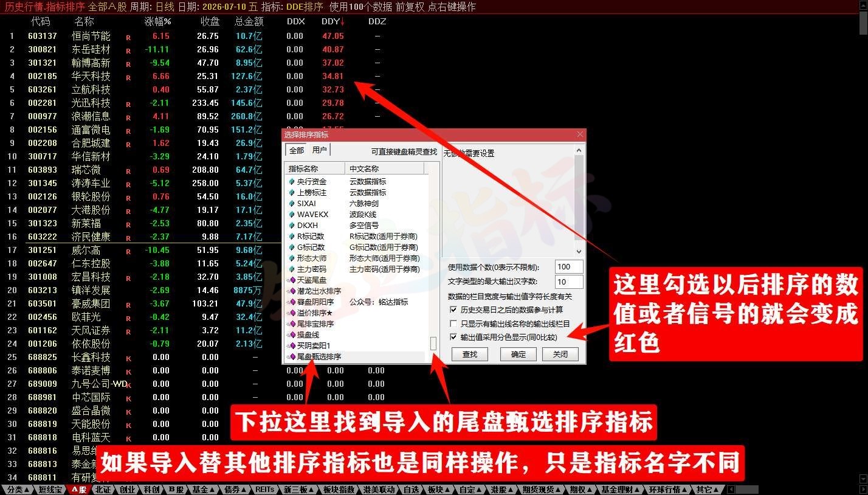Switch to the 创业 bottom tab

click(x=127, y=490)
